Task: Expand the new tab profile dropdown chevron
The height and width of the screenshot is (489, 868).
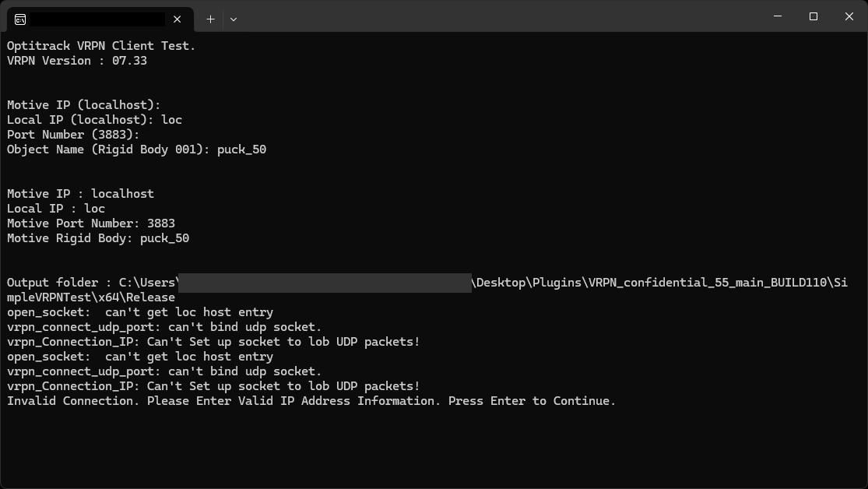Action: click(x=233, y=19)
